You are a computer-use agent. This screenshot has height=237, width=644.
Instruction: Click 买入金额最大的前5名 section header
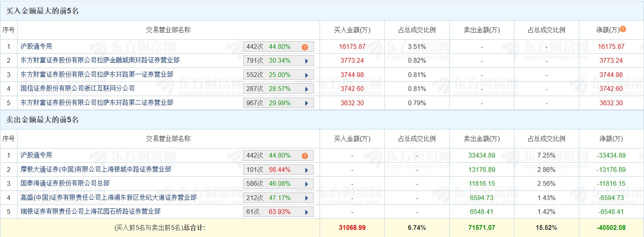(x=43, y=11)
